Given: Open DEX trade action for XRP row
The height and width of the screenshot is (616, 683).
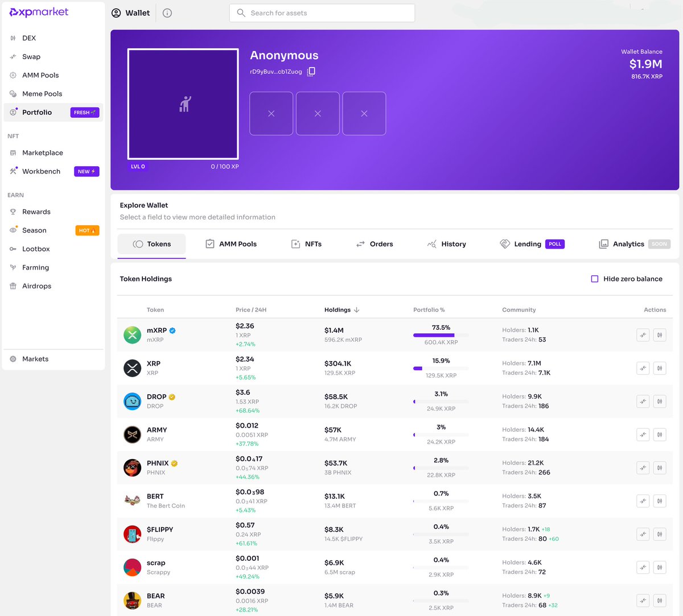Looking at the screenshot, I should (x=660, y=368).
